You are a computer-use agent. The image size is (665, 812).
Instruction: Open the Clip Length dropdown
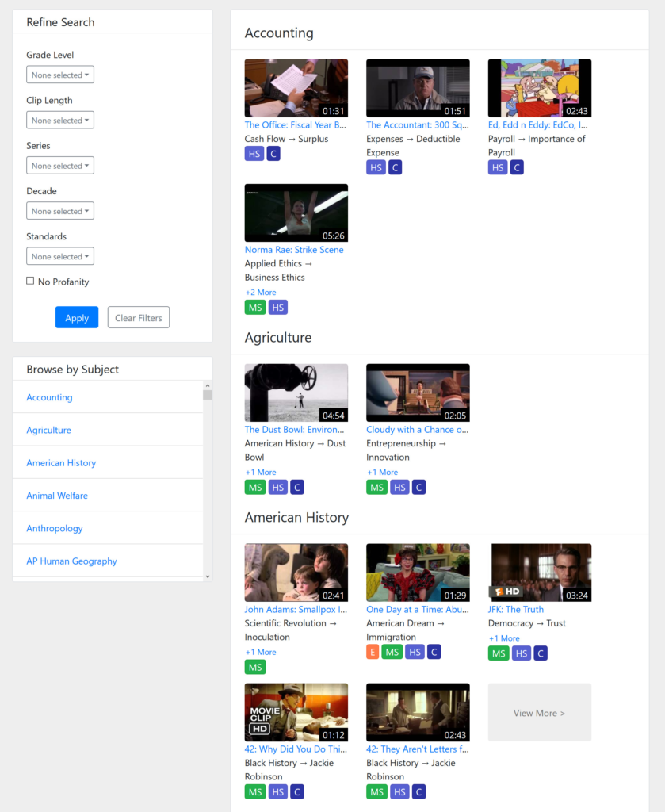(x=60, y=121)
